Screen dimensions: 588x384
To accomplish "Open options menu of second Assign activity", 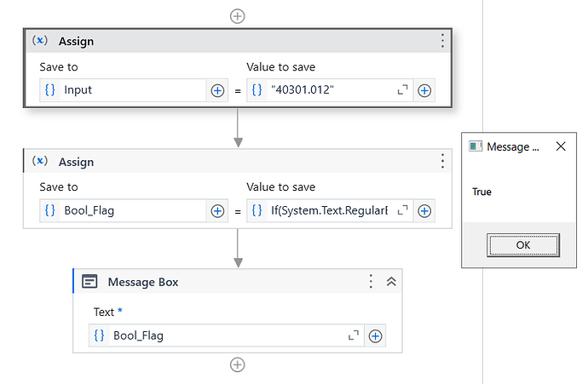I will [x=442, y=162].
